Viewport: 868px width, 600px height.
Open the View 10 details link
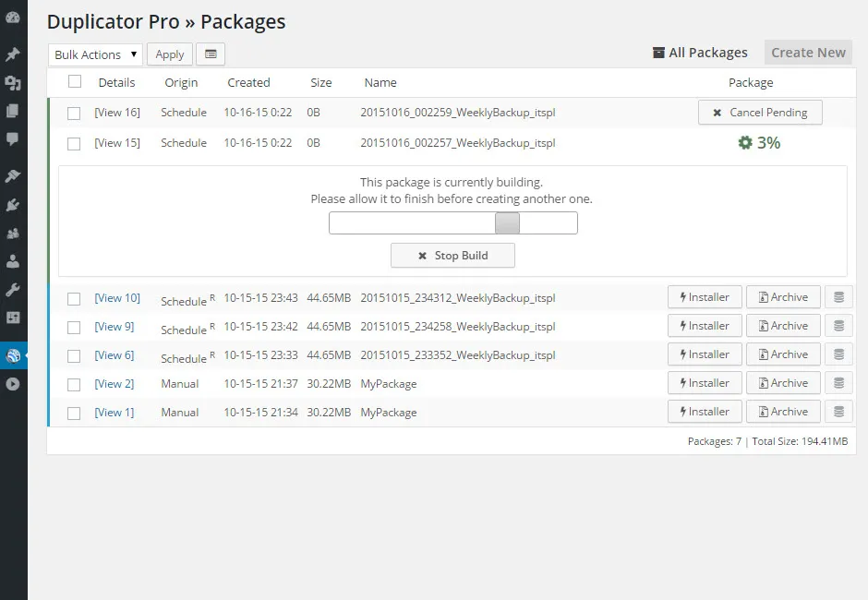(x=117, y=297)
